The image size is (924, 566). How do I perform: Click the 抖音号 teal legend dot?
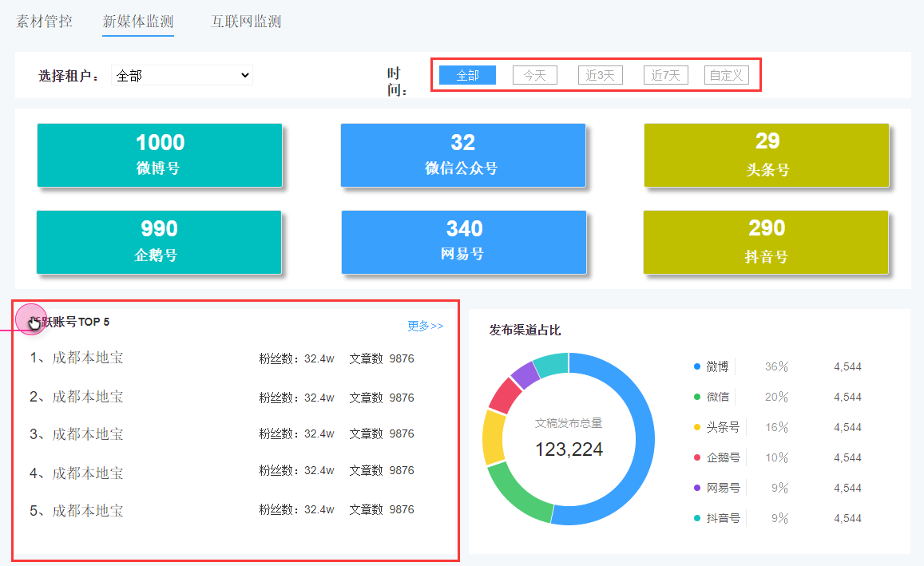697,519
